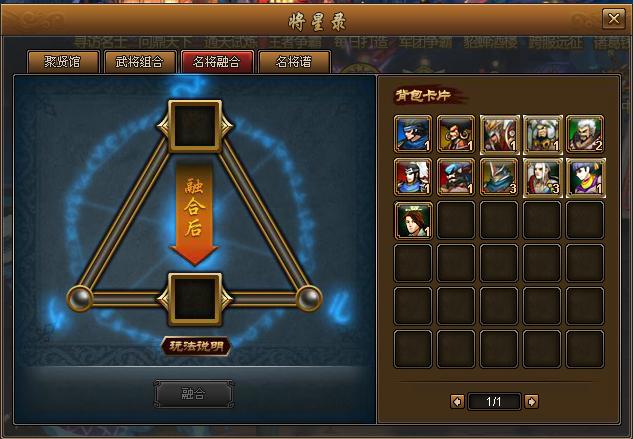
Task: Click the top fusion input slot
Action: (x=195, y=126)
